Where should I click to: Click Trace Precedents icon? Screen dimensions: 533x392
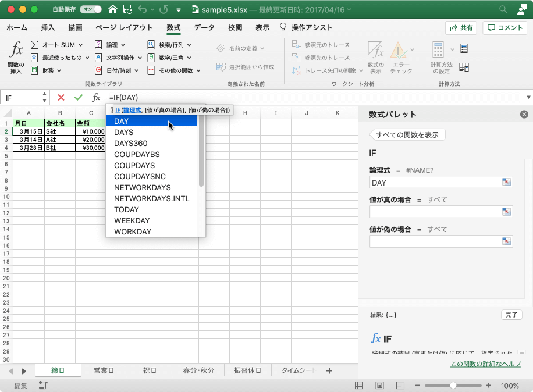296,45
